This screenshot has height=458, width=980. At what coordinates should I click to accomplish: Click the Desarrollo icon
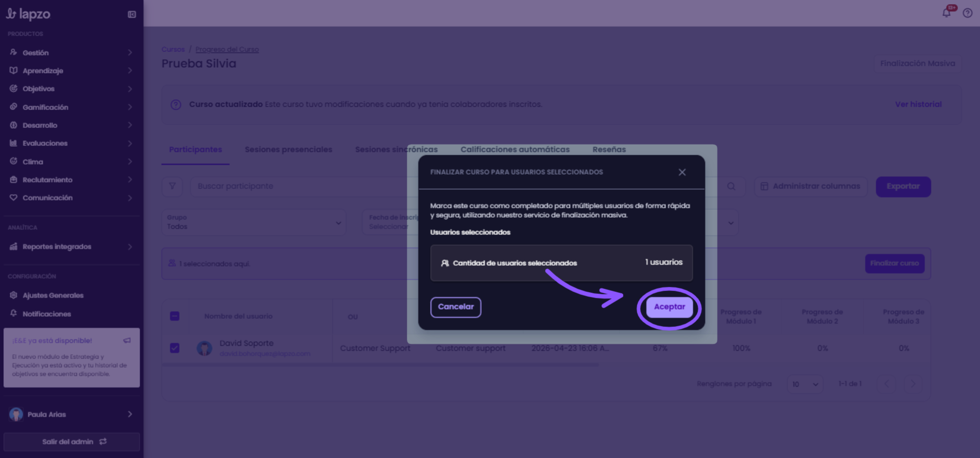pos(13,125)
